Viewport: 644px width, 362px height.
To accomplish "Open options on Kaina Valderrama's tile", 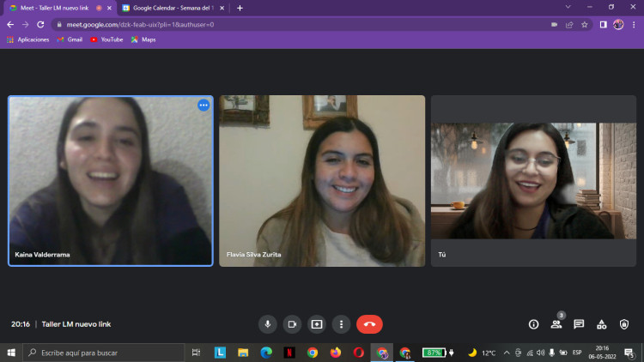I will click(x=204, y=105).
